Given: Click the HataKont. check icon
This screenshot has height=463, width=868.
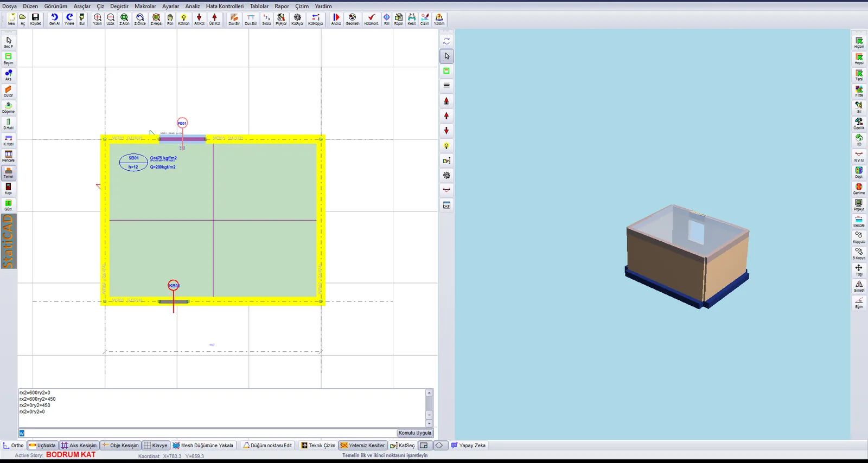Looking at the screenshot, I should pos(371,20).
